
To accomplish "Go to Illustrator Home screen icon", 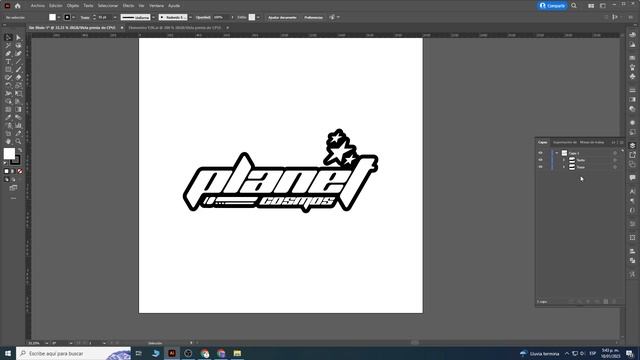I will pyautogui.click(x=18, y=6).
